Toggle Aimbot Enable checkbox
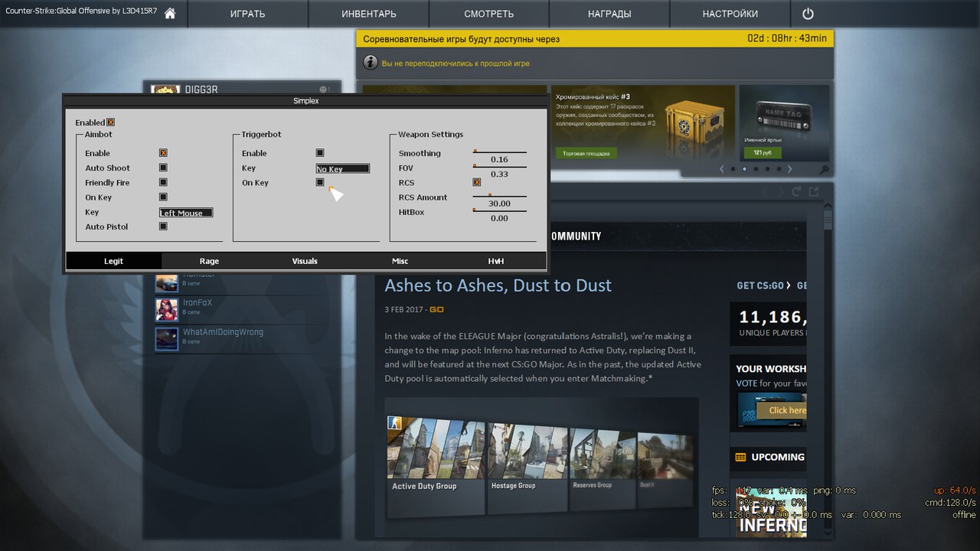This screenshot has height=551, width=980. [x=163, y=153]
